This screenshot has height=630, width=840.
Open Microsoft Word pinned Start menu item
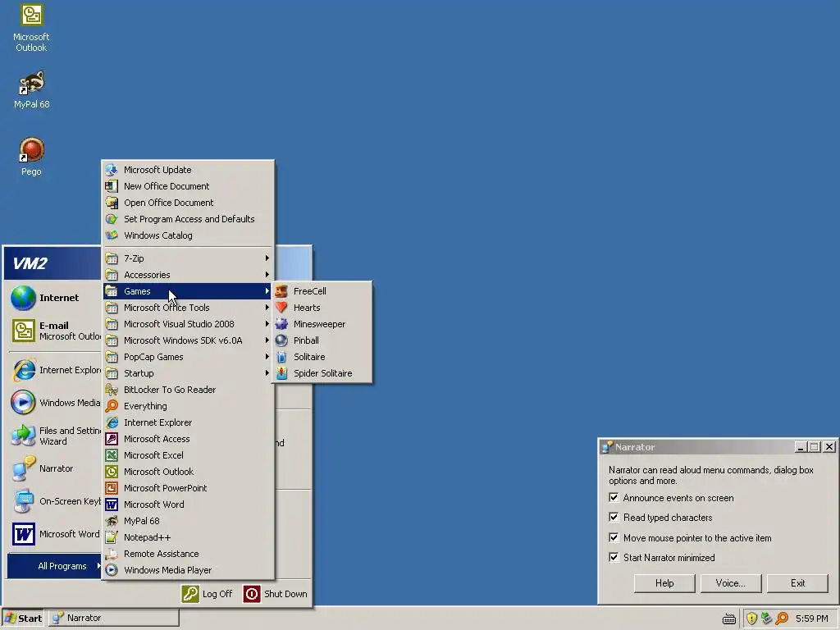[x=55, y=534]
